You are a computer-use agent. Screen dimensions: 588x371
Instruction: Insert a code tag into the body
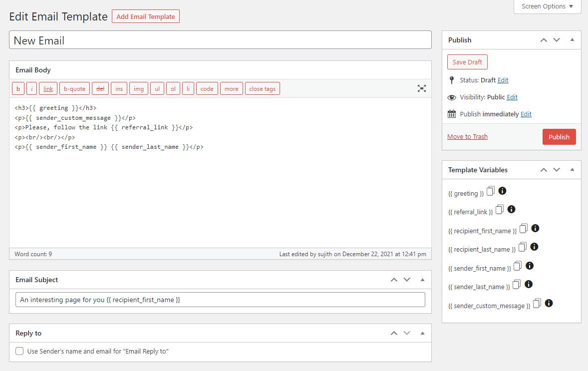(207, 88)
